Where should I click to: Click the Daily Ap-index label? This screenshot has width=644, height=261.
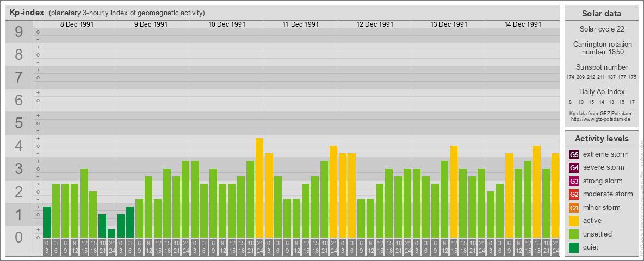pyautogui.click(x=602, y=91)
